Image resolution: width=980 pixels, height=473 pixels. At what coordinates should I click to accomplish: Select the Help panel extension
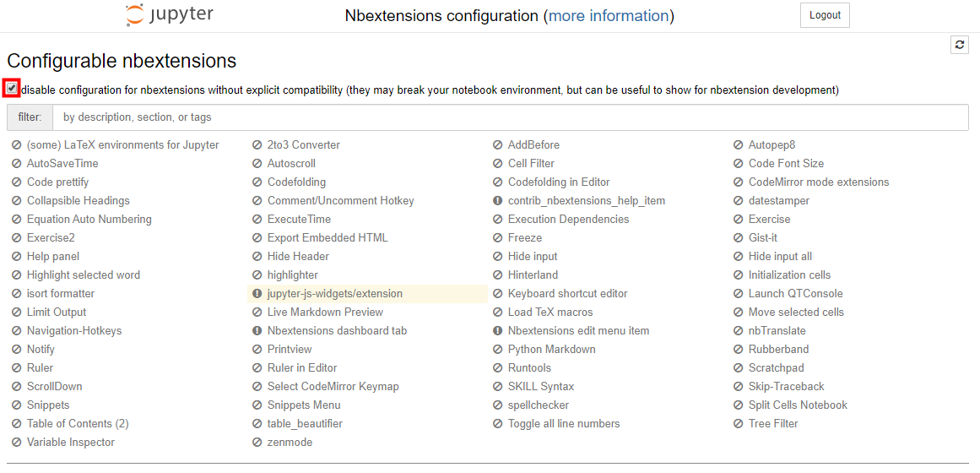click(53, 257)
